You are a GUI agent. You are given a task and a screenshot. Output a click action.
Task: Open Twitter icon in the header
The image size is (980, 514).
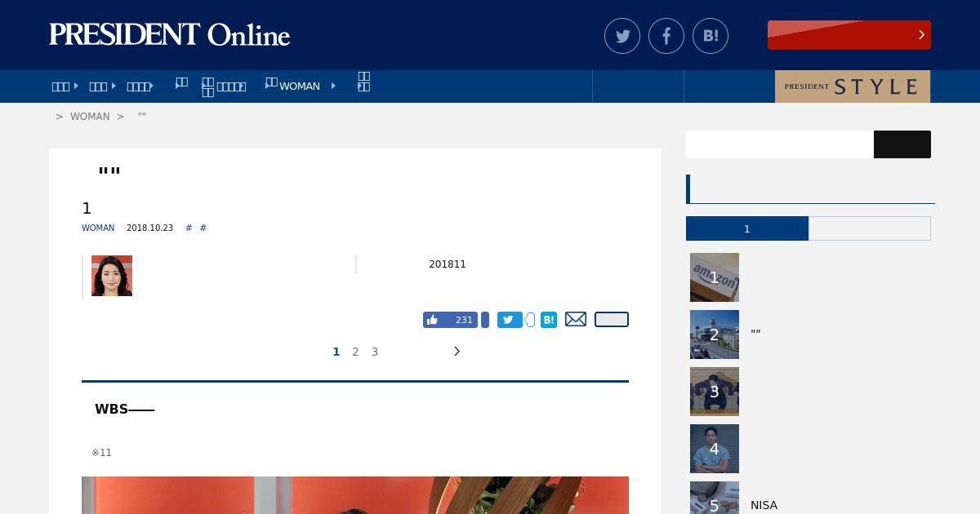coord(622,36)
